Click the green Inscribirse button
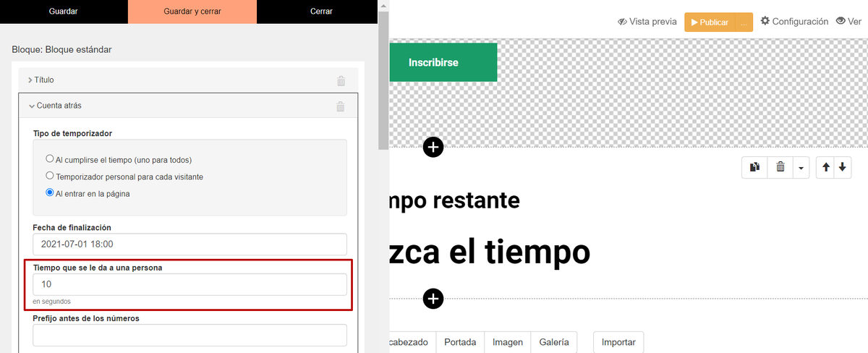 point(443,62)
